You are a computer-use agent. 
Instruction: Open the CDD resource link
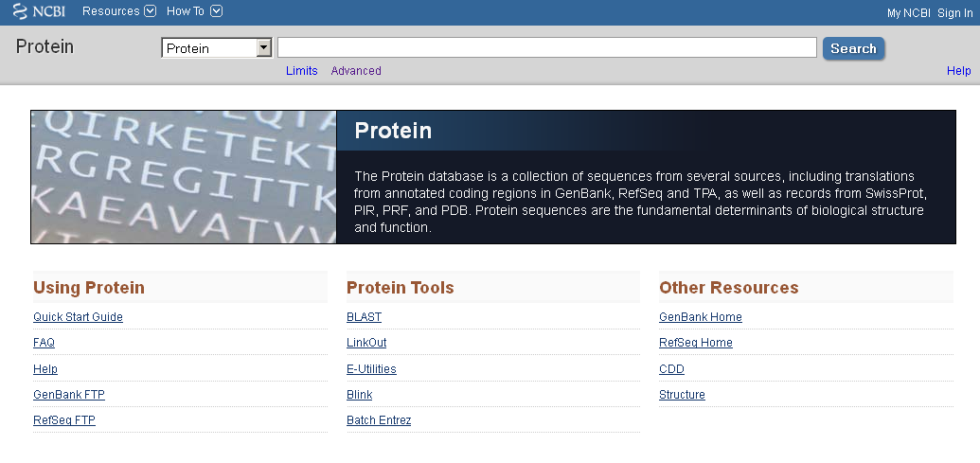(671, 368)
